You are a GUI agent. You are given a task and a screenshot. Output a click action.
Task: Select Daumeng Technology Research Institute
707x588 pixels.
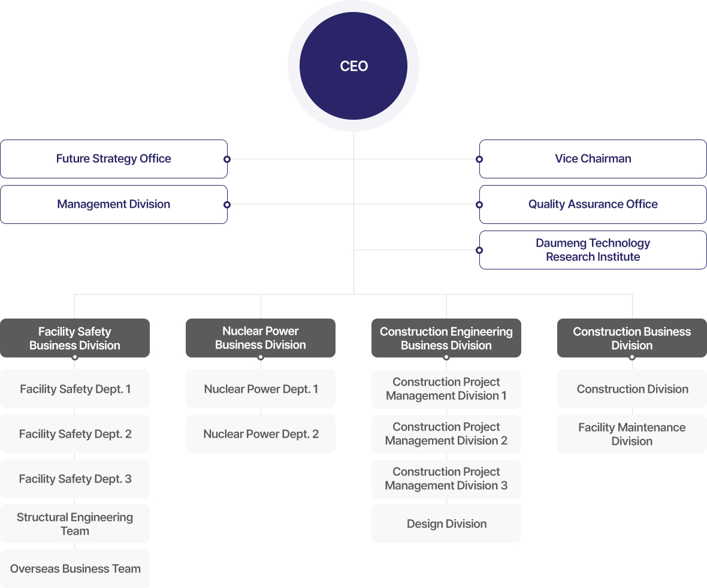[593, 250]
